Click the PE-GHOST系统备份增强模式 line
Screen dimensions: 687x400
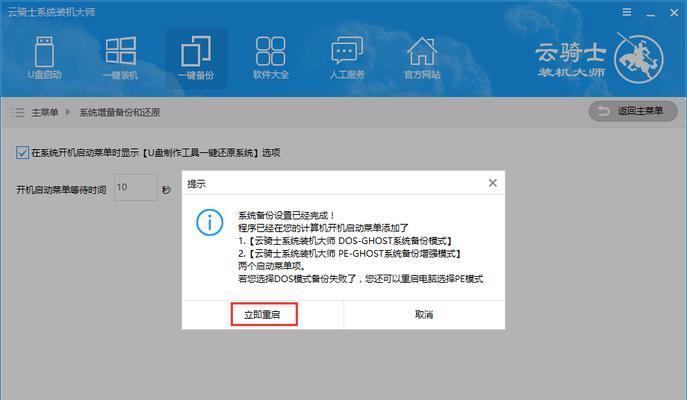349,253
